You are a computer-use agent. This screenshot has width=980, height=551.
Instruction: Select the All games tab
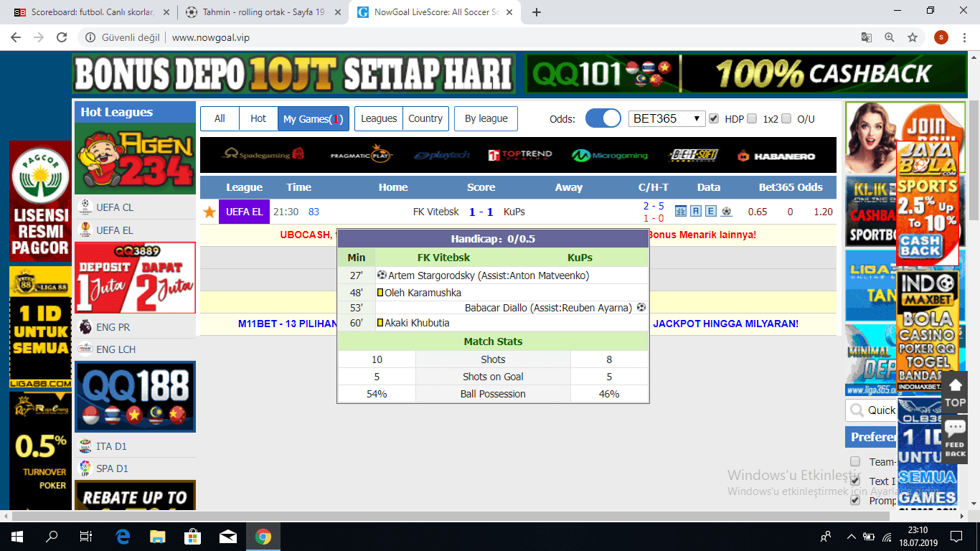220,118
